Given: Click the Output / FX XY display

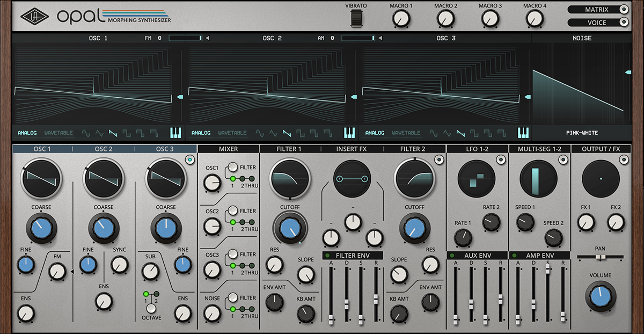Looking at the screenshot, I should coord(601,178).
